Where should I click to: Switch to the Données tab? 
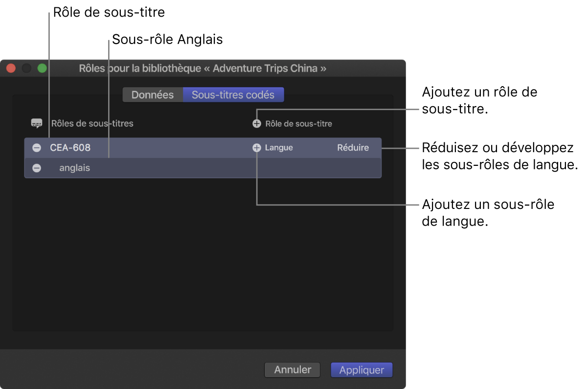[x=153, y=94]
